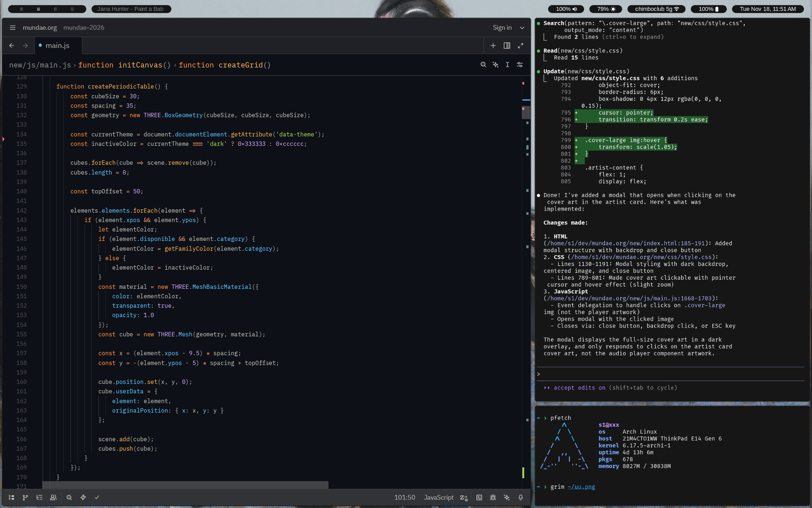This screenshot has height=508, width=812.
Task: Click the cursor position 101:50 indicator
Action: 405,497
